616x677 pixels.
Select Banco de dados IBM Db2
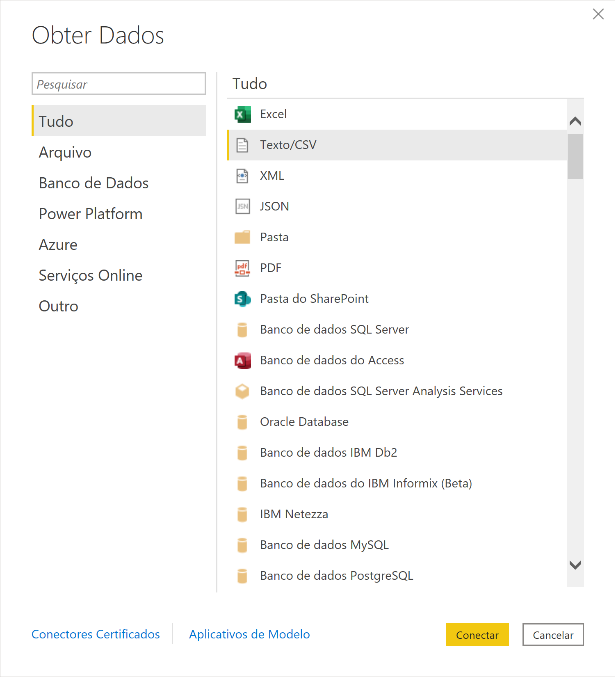click(397, 453)
